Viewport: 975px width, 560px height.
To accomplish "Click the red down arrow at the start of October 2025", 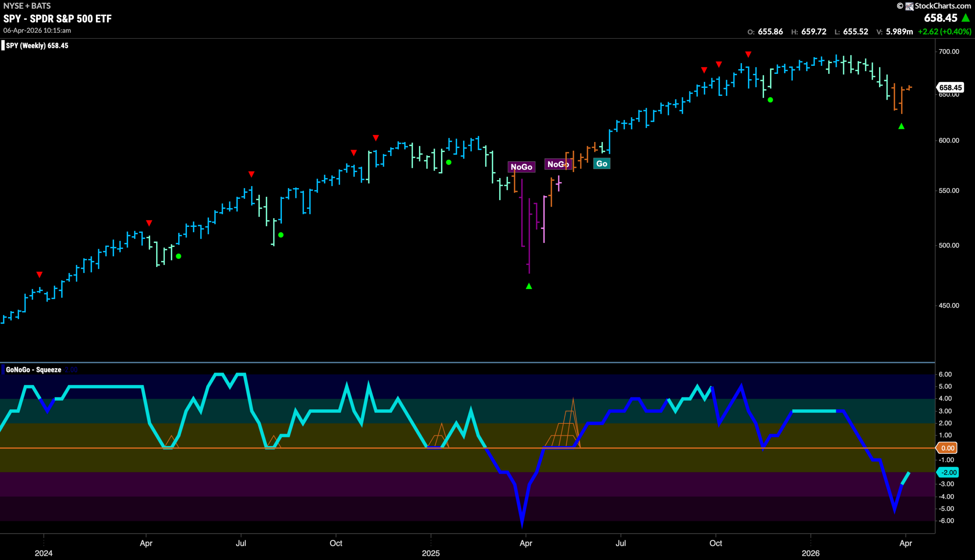I will coord(719,64).
